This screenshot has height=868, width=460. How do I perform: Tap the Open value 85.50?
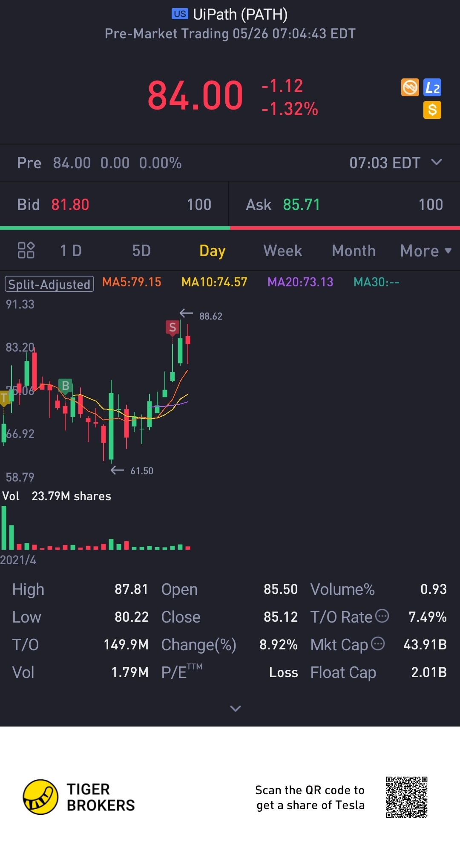281,589
